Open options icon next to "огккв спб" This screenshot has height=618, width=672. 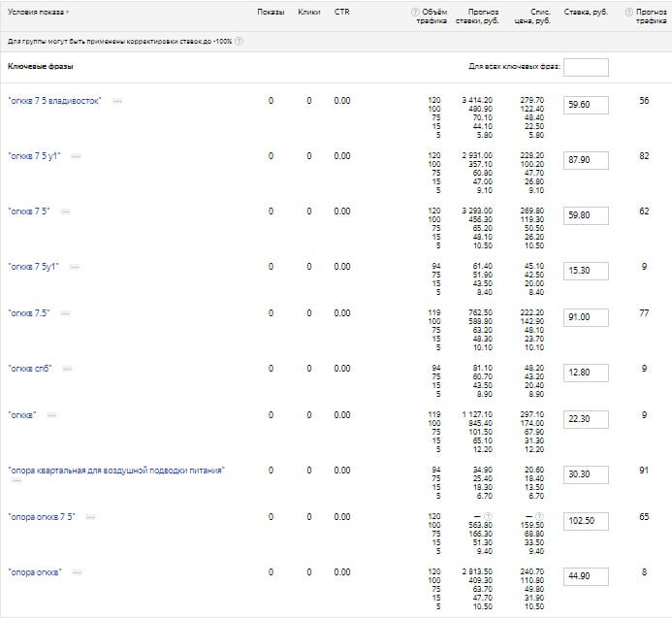tap(67, 369)
